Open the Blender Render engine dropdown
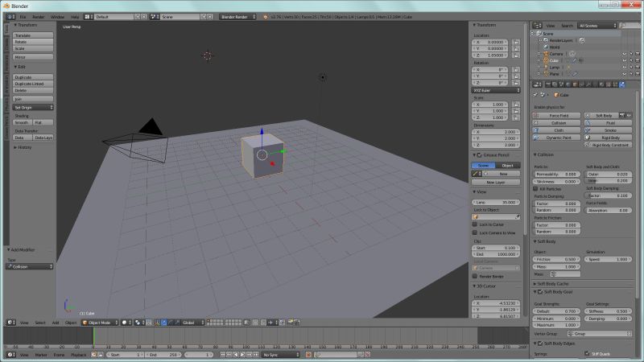Screen dimensions: 644x362 [237, 17]
